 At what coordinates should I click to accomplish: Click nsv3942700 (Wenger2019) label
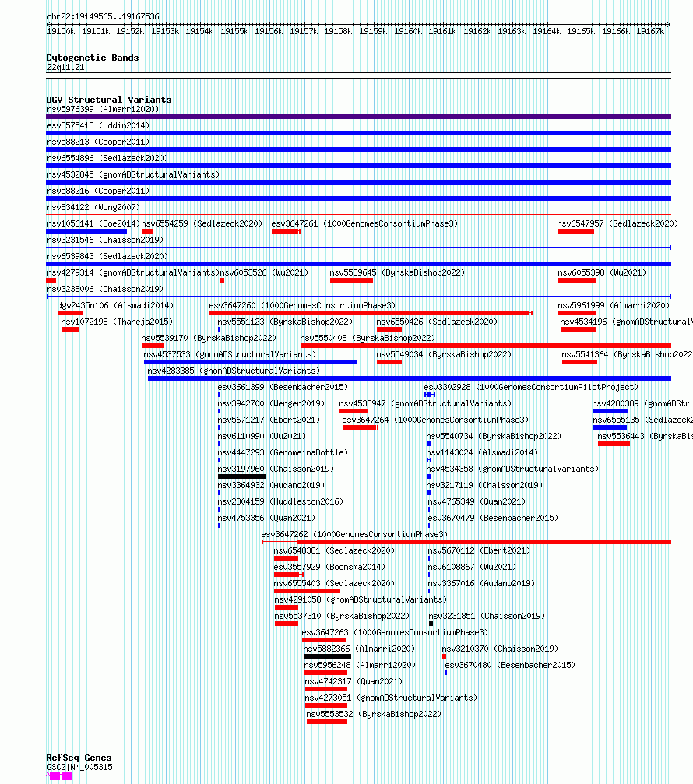click(x=271, y=403)
